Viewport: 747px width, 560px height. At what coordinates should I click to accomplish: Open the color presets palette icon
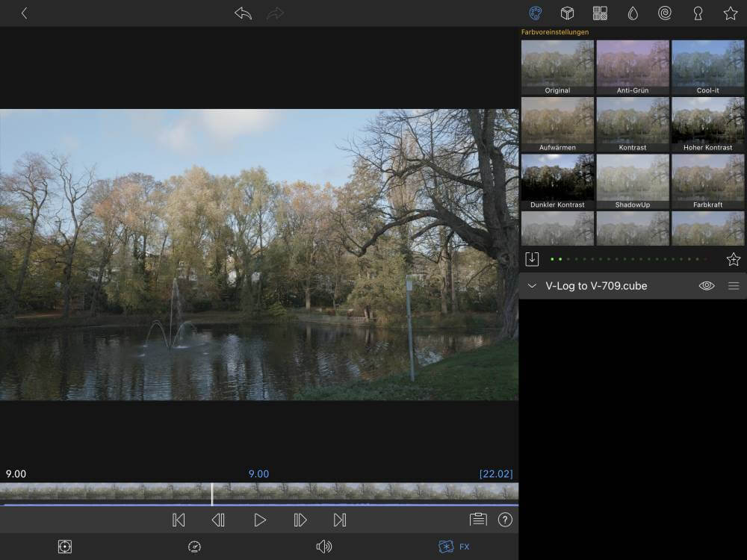coord(535,13)
